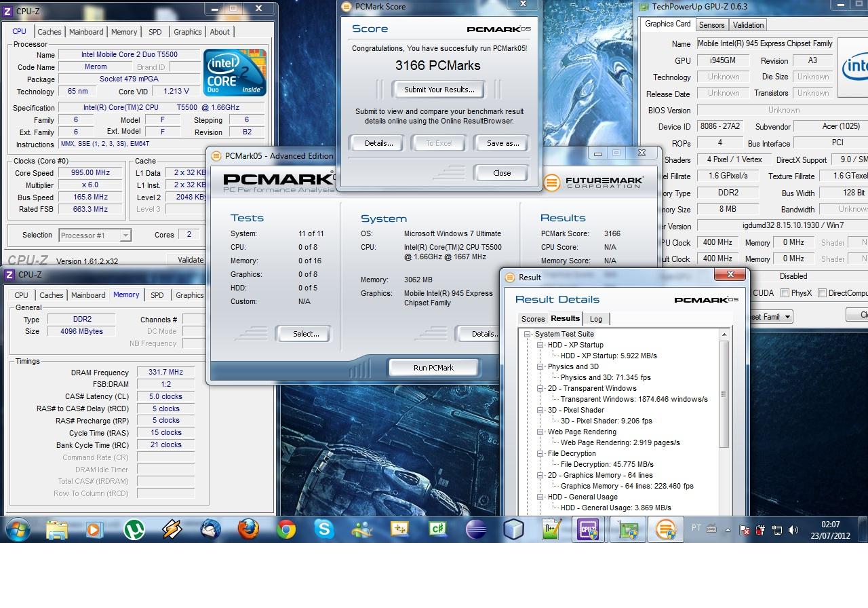Open the About tab in top CPU-Z
Image resolution: width=868 pixels, height=608 pixels.
[x=220, y=32]
